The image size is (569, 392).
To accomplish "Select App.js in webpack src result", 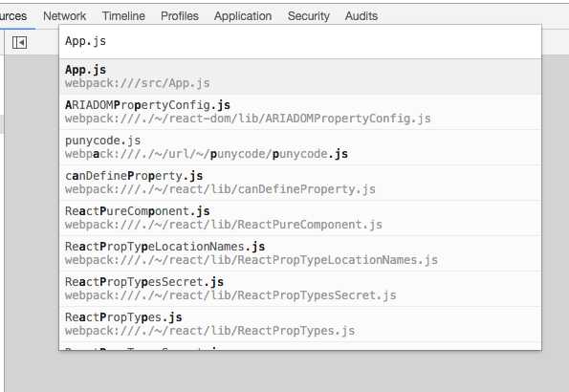I will tap(300, 76).
